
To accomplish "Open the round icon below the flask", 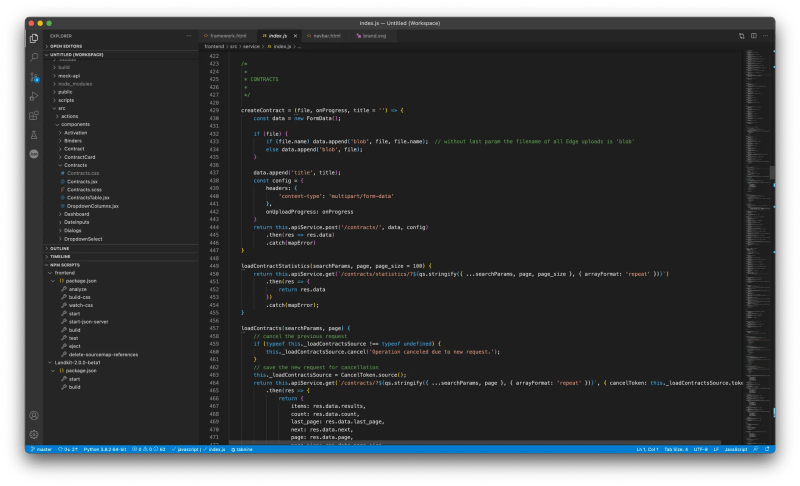I will (x=34, y=154).
